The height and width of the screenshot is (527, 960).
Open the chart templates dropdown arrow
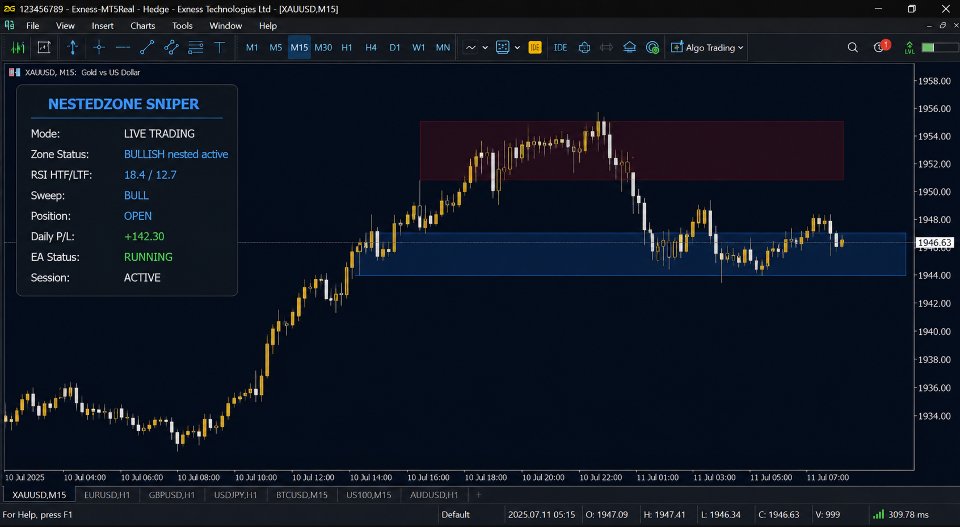tap(517, 47)
